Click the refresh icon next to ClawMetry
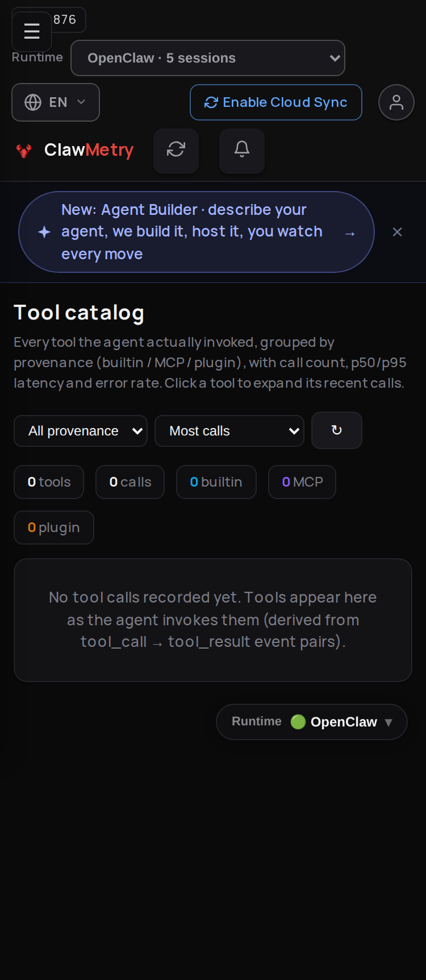The image size is (426, 980). [x=176, y=150]
